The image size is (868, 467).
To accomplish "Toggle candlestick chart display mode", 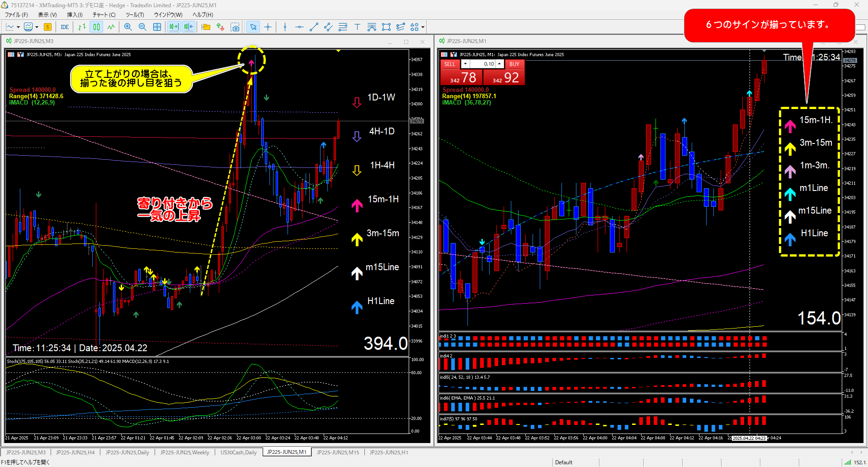I will pyautogui.click(x=96, y=27).
